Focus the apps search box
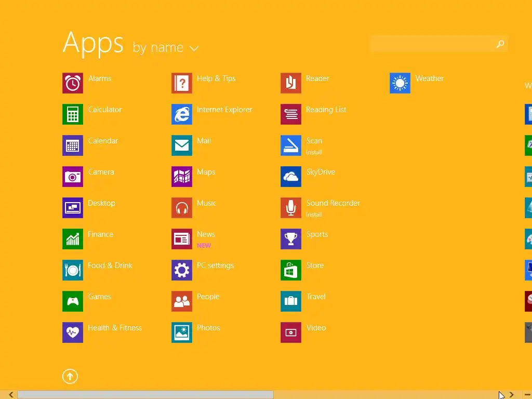 [438, 44]
